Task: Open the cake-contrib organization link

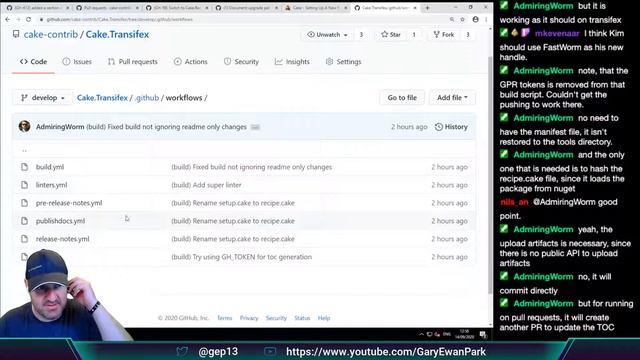Action: tap(51, 35)
